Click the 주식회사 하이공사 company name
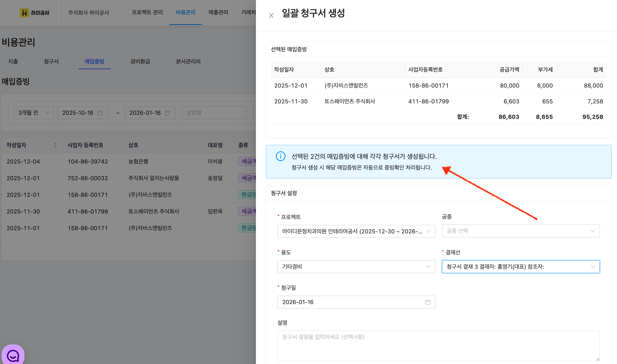This screenshot has width=617, height=364. click(89, 13)
